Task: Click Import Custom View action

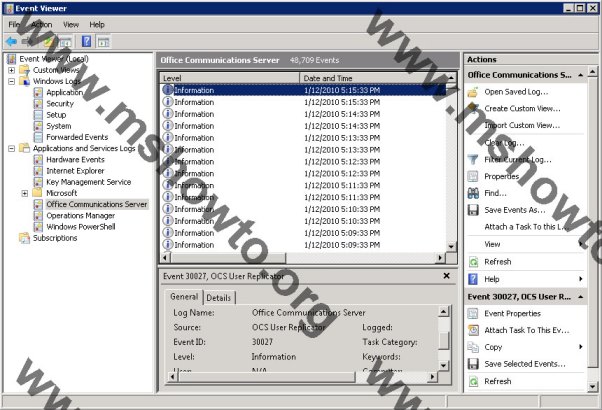Action: 522,126
